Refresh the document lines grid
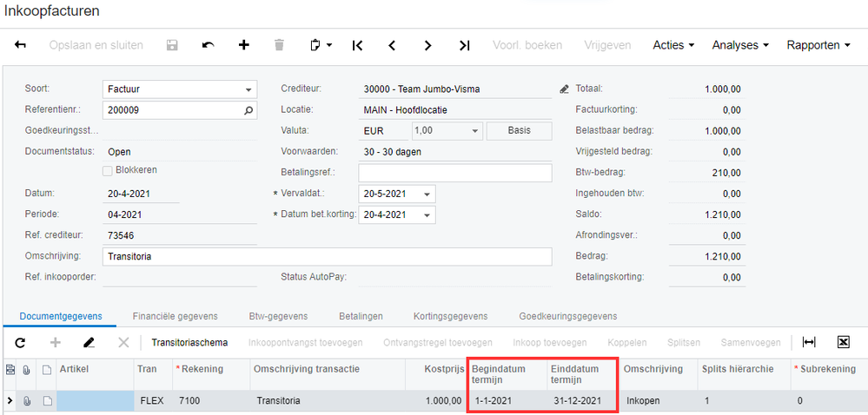The height and width of the screenshot is (415, 868). click(20, 343)
